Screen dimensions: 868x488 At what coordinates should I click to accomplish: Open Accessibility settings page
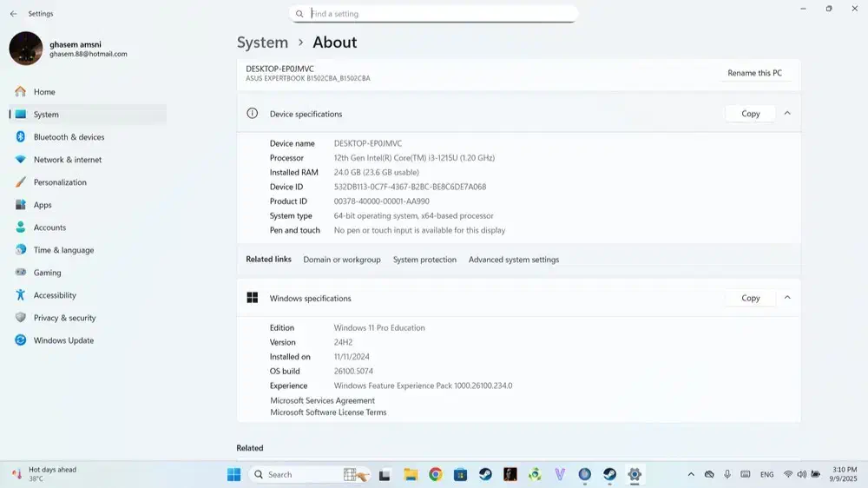coord(55,295)
